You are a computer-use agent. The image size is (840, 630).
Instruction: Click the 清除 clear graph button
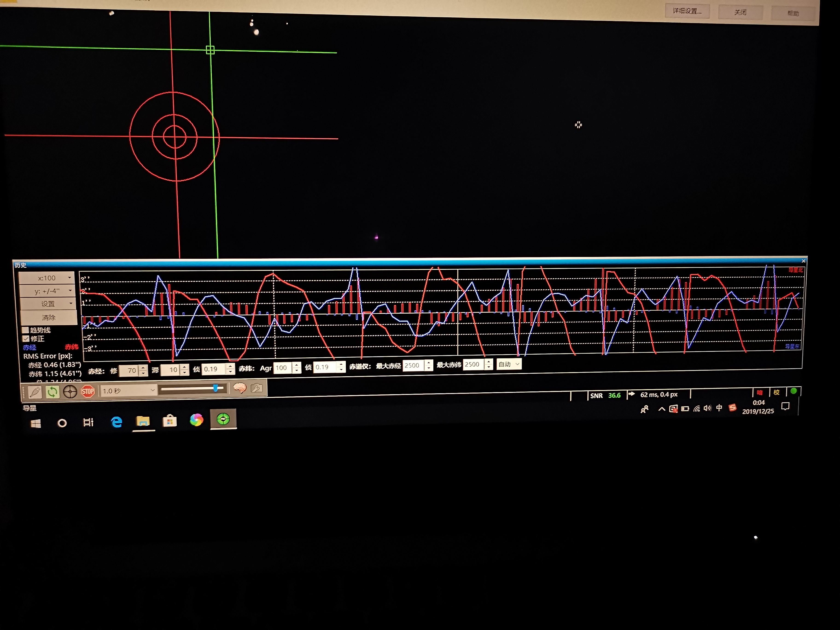[48, 318]
